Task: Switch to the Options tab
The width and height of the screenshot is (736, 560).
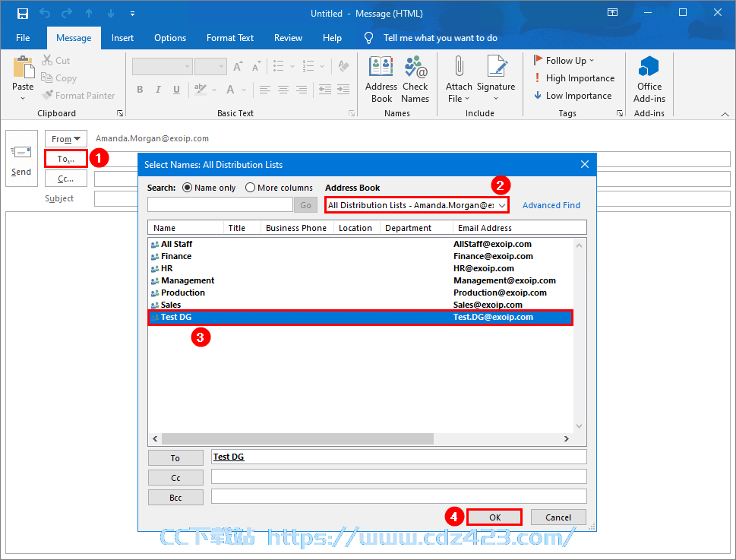Action: pos(170,38)
